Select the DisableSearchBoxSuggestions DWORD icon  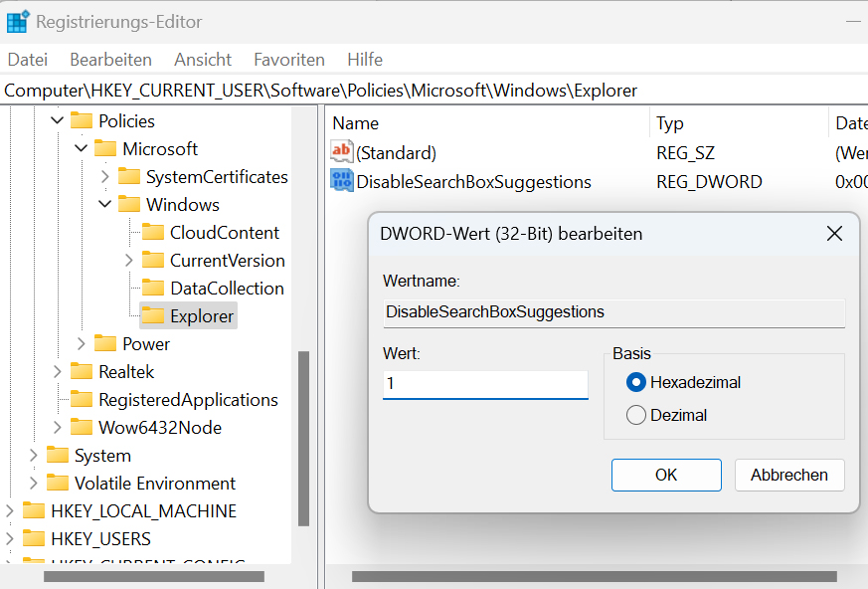click(x=342, y=181)
